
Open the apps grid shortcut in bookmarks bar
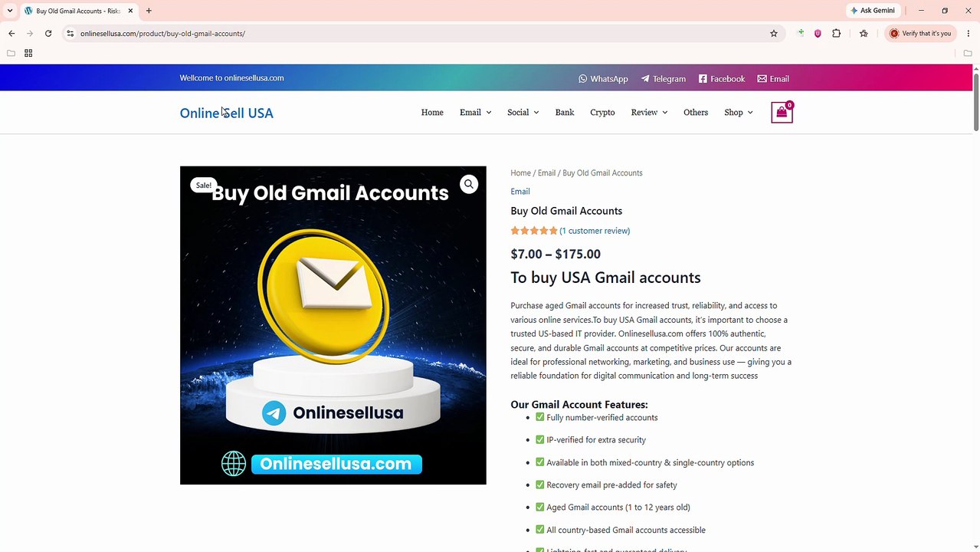click(x=28, y=53)
